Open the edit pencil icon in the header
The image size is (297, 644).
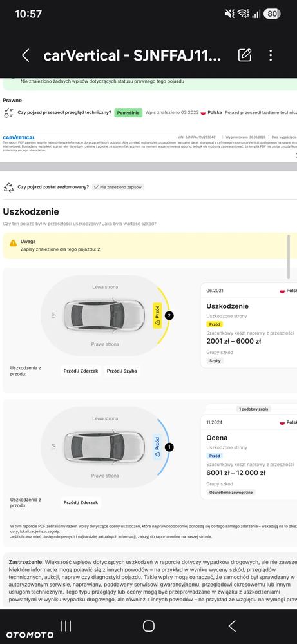[244, 55]
